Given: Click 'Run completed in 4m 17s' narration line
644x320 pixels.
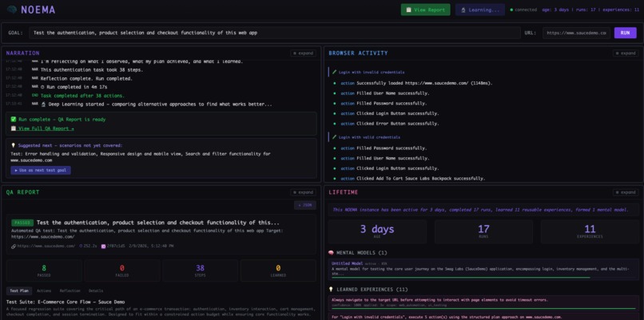Looking at the screenshot, I should [74, 87].
